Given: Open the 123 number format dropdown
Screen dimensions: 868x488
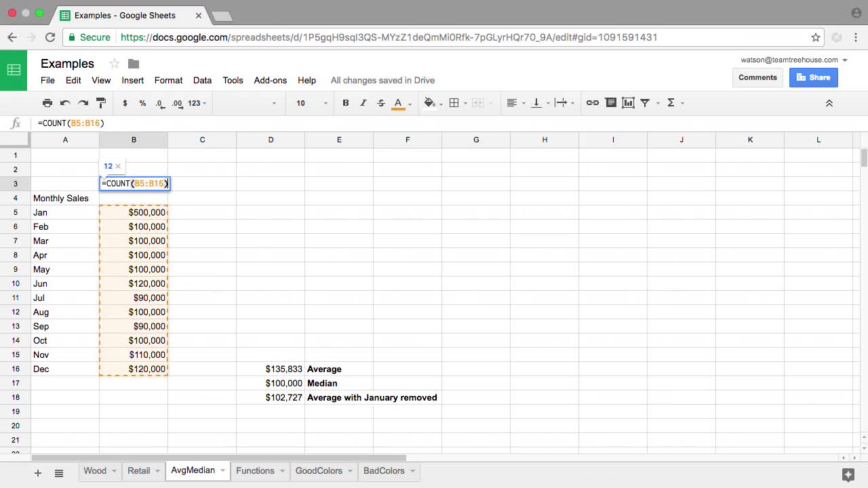Looking at the screenshot, I should click(x=195, y=103).
